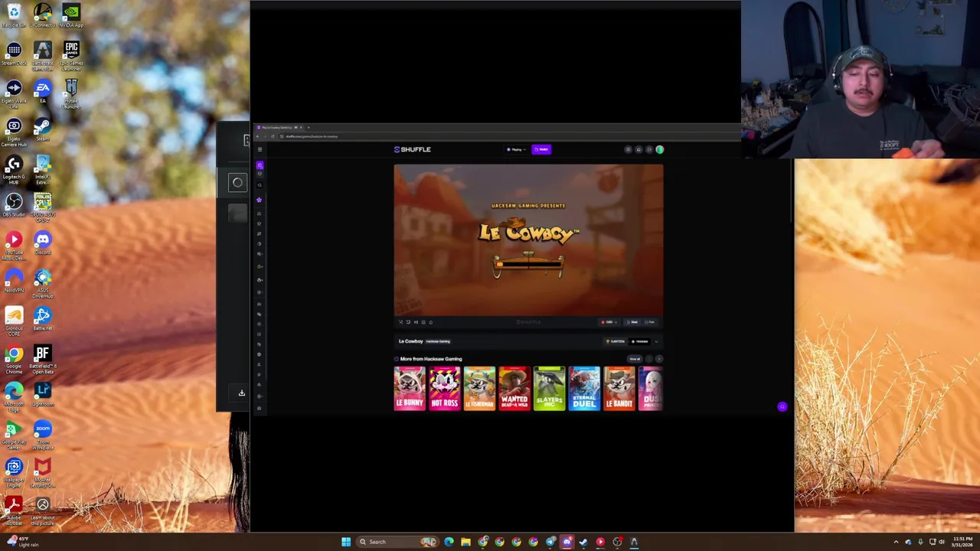Open the EA app desktop icon

(42, 91)
